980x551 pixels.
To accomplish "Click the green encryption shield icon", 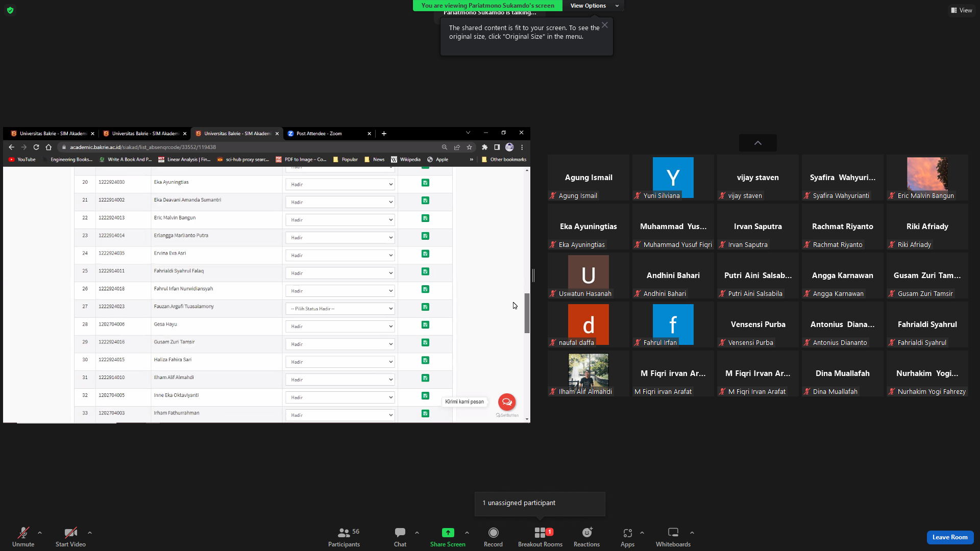I will (x=10, y=10).
